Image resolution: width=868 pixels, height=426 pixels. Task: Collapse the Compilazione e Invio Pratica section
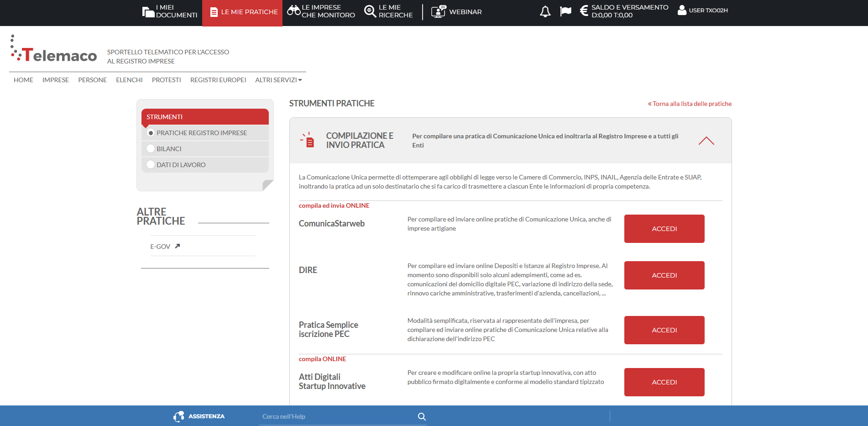click(x=706, y=141)
